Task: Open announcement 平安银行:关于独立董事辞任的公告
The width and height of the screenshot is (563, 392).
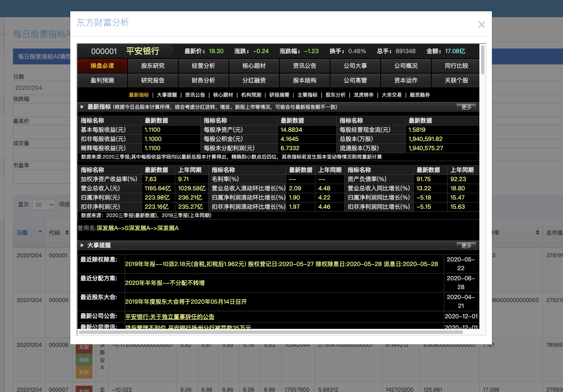Action: pyautogui.click(x=170, y=317)
